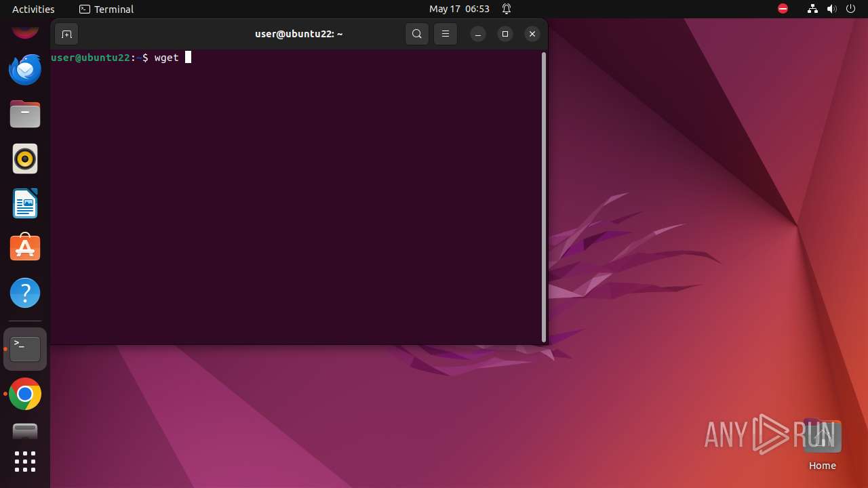This screenshot has height=488, width=868.
Task: Open terminal search
Action: [x=417, y=34]
